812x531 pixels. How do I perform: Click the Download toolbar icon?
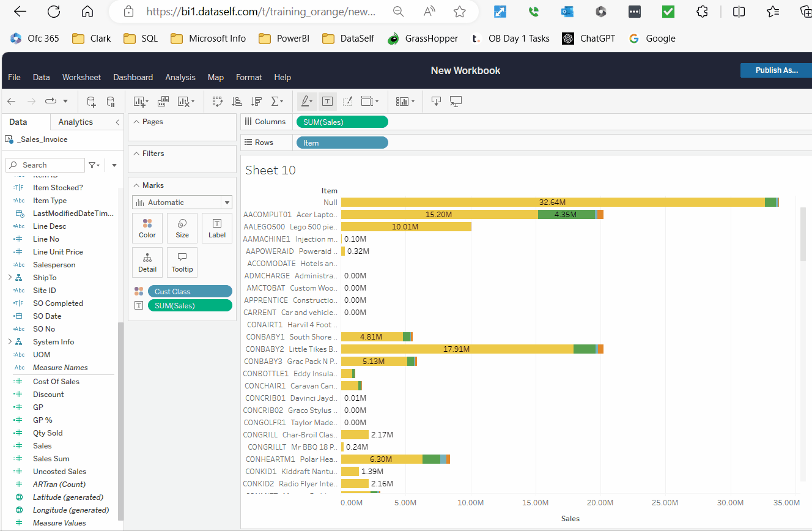[436, 102]
